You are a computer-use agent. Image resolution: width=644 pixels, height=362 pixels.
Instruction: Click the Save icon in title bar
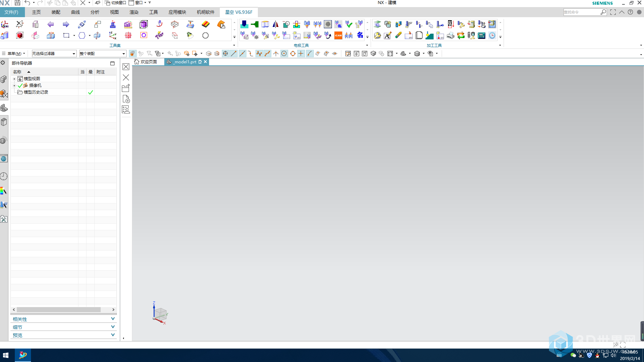pyautogui.click(x=18, y=3)
